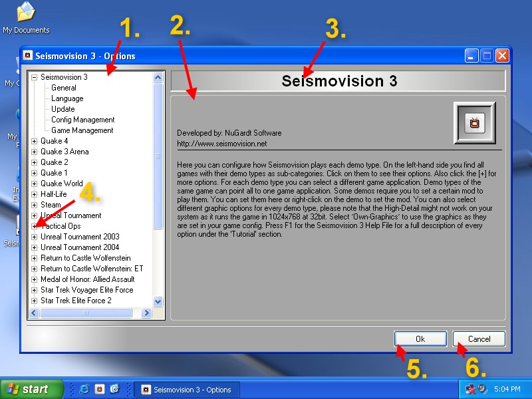Click the Seismovision TV logo icon
The width and height of the screenshot is (532, 399).
pos(475,123)
